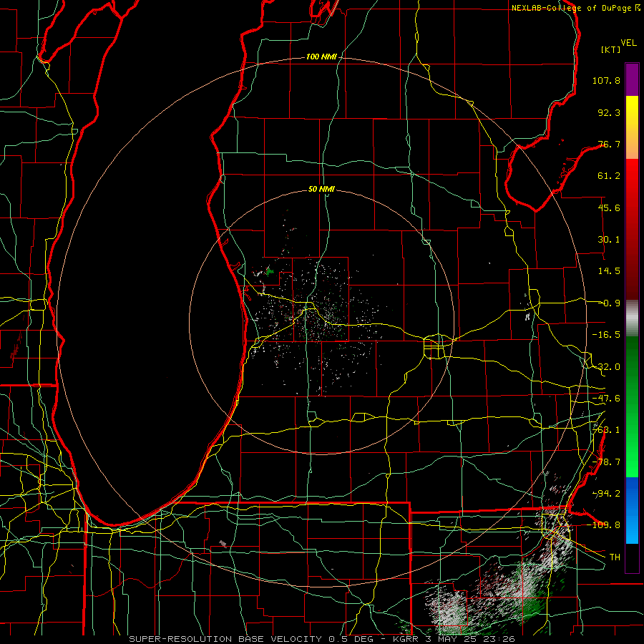Screen dimensions: 644x644
Task: Click the 14.5 velocity scale value
Action: [x=609, y=271]
